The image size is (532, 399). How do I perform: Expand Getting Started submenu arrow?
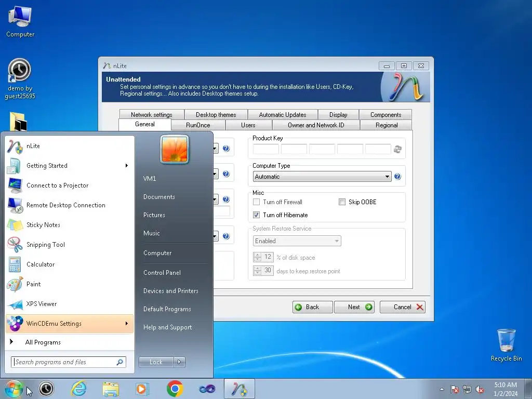(x=127, y=166)
